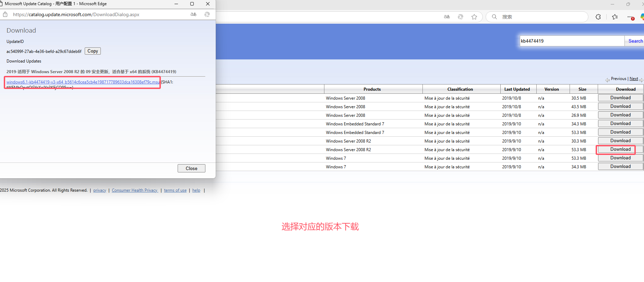Download the 30.3 MB Windows Server 2008 R2 update
Viewport: 644px width, 282px height.
[620, 141]
